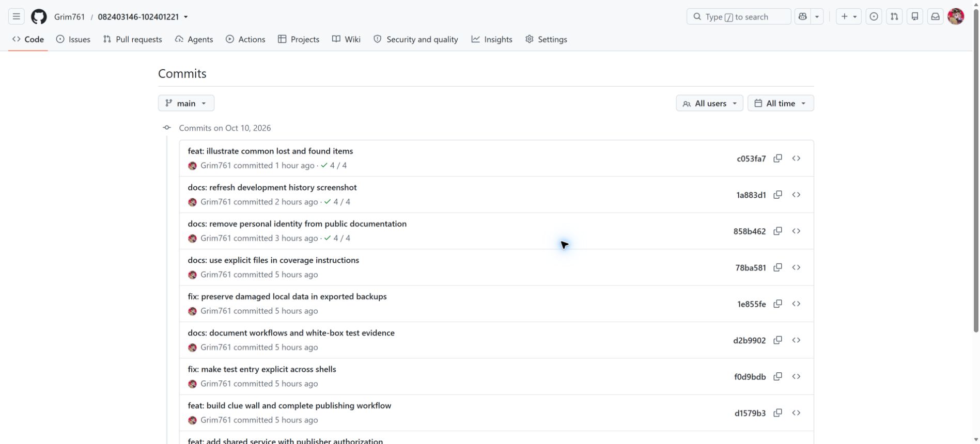Browse repository at commit d2b9902
The height and width of the screenshot is (444, 980).
[796, 340]
